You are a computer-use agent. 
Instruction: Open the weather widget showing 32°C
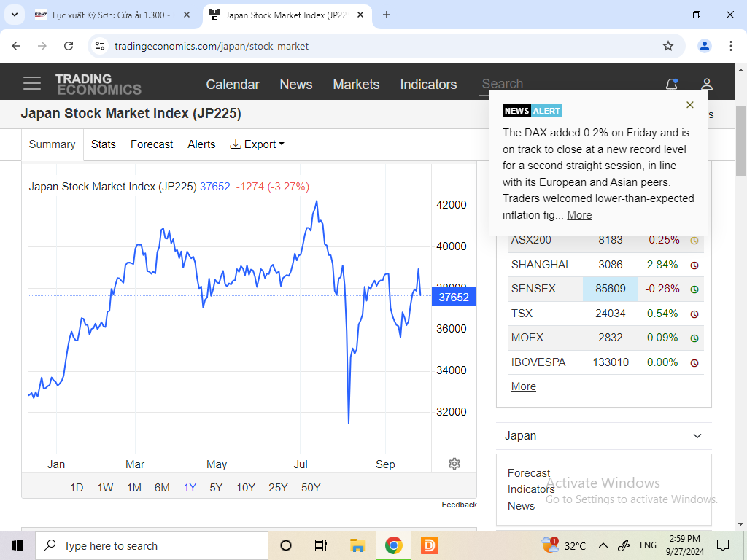(564, 545)
